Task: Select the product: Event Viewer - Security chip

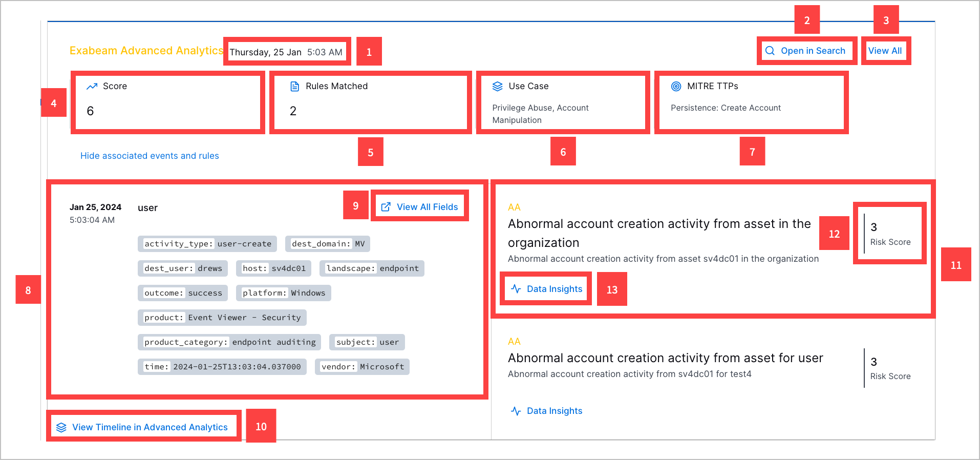Action: click(x=222, y=318)
